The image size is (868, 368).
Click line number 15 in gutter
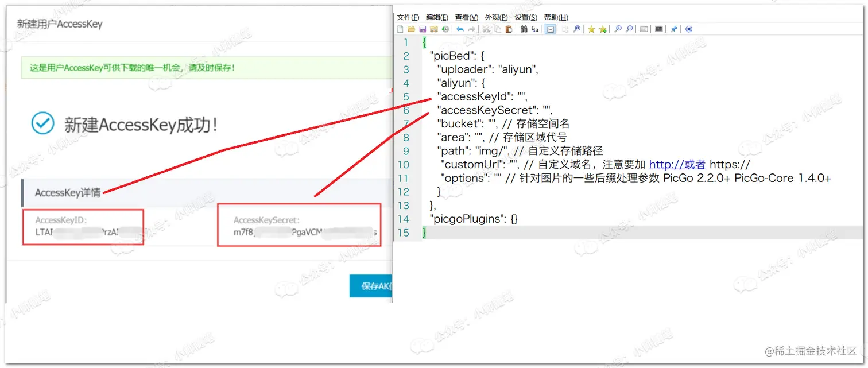tap(403, 233)
